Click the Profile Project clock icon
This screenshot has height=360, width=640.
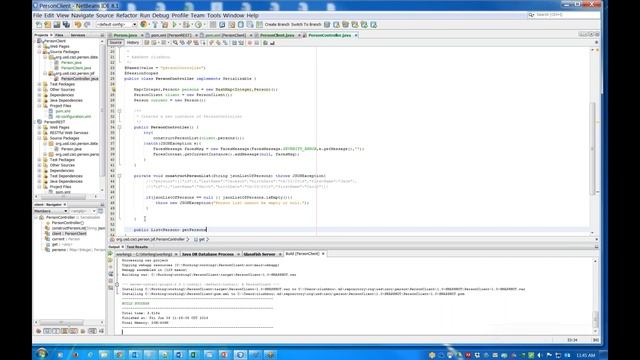point(199,24)
